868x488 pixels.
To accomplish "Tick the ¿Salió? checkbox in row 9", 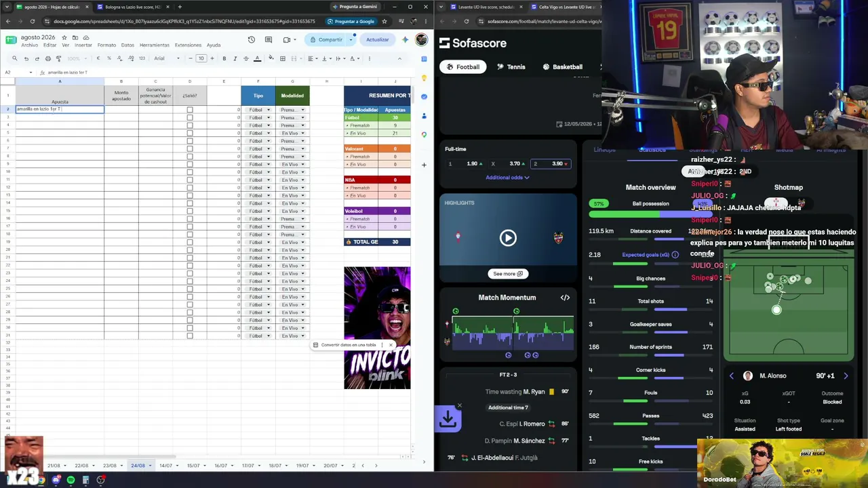I will coord(190,165).
